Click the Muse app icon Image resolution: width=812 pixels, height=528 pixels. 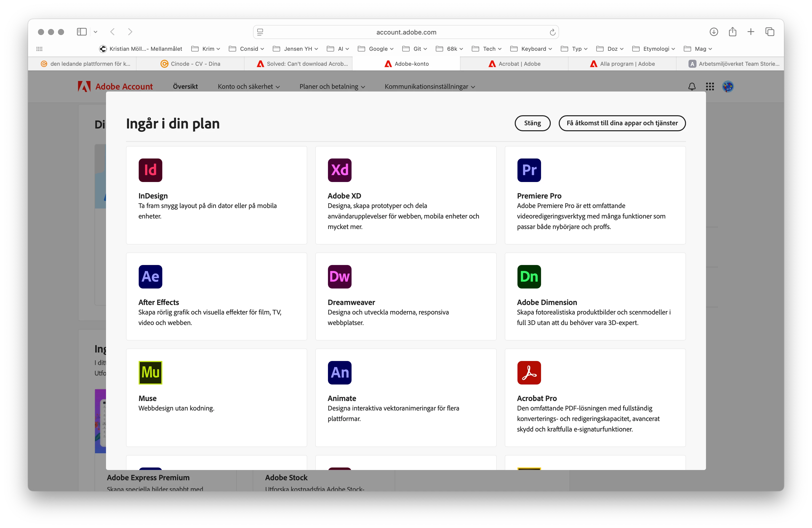(150, 372)
